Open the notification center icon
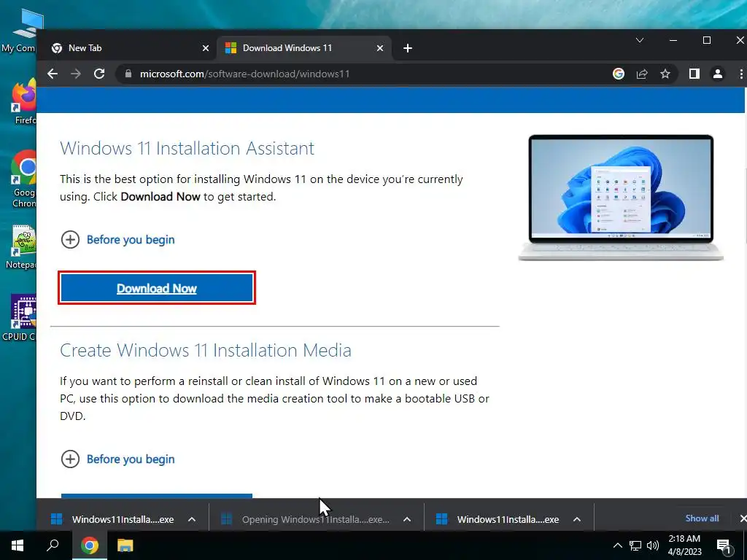This screenshot has height=560, width=747. (724, 545)
